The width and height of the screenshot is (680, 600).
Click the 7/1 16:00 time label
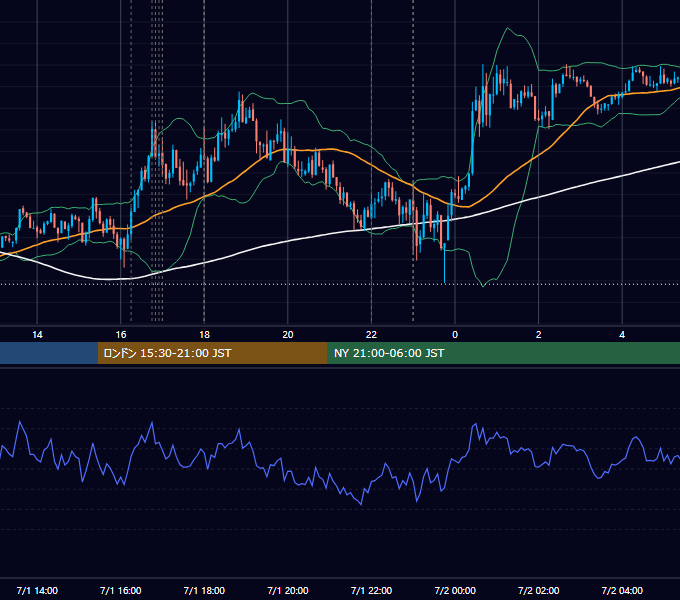click(121, 590)
